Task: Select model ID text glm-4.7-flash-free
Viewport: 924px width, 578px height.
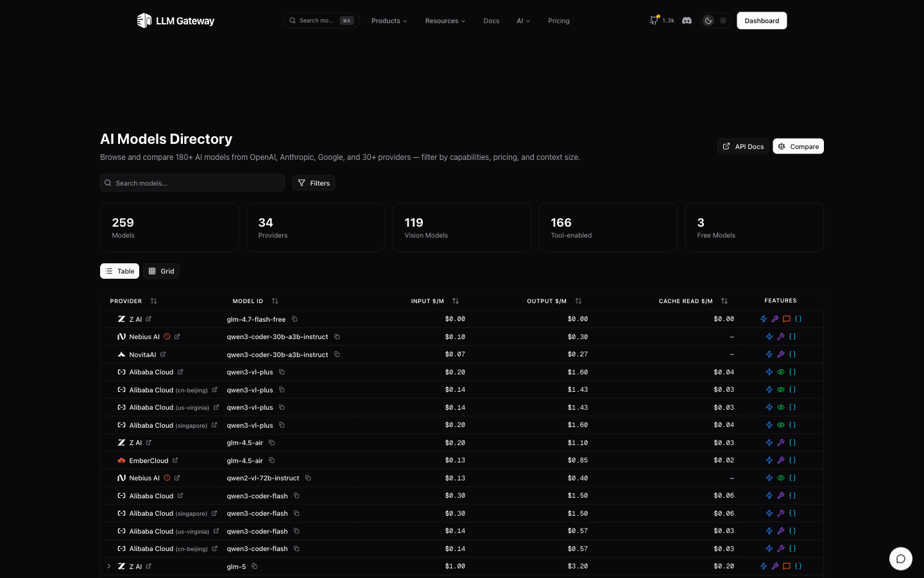Action: pos(256,319)
